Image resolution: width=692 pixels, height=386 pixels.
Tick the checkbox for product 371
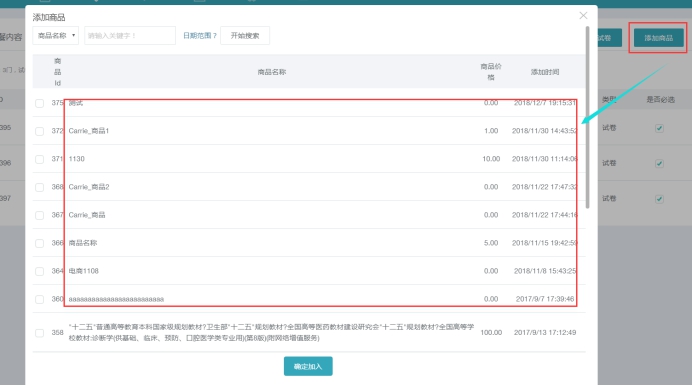click(x=40, y=159)
